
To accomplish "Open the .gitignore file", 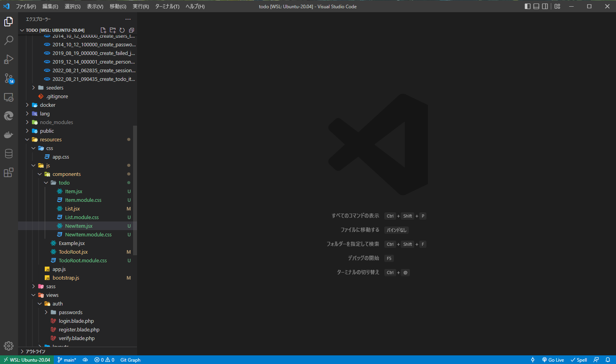I will [77, 97].
